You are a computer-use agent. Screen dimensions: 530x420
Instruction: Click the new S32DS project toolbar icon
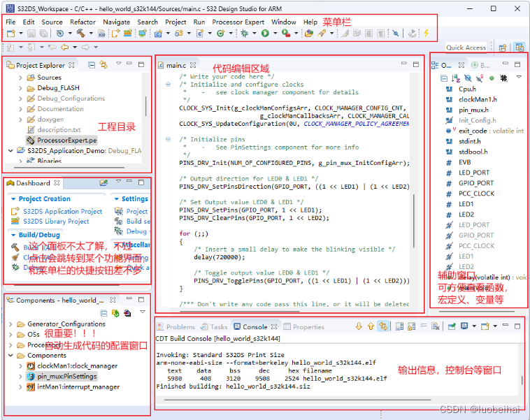coord(115,33)
